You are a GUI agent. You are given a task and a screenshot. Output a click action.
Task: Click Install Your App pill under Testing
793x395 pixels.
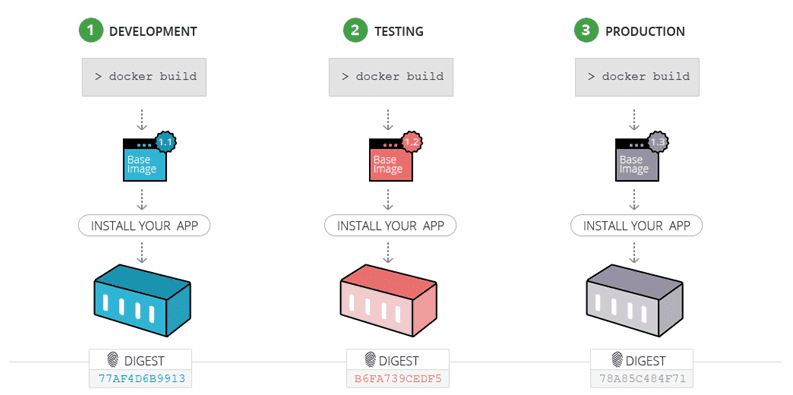tap(390, 225)
